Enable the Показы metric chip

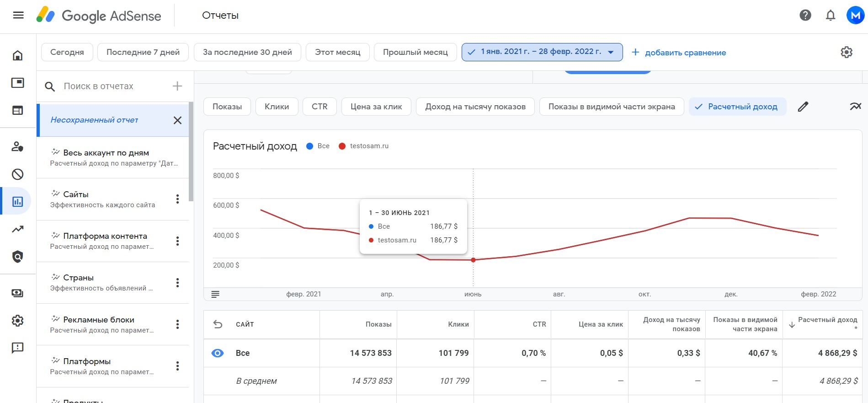pos(227,107)
